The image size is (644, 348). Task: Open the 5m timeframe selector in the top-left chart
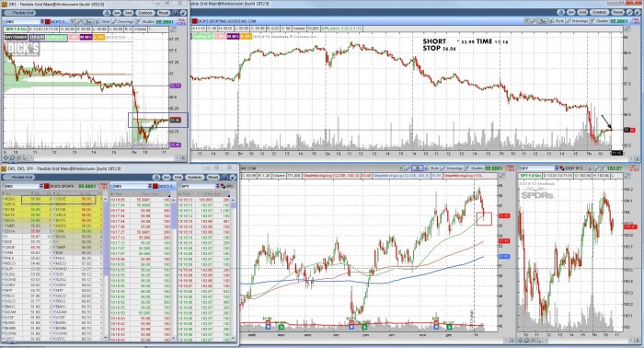coord(88,22)
